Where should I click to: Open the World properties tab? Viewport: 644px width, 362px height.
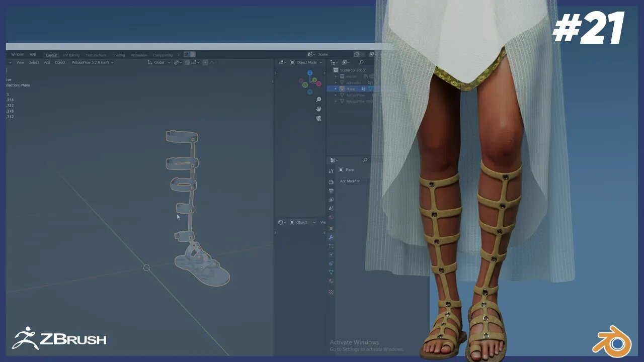click(x=331, y=217)
